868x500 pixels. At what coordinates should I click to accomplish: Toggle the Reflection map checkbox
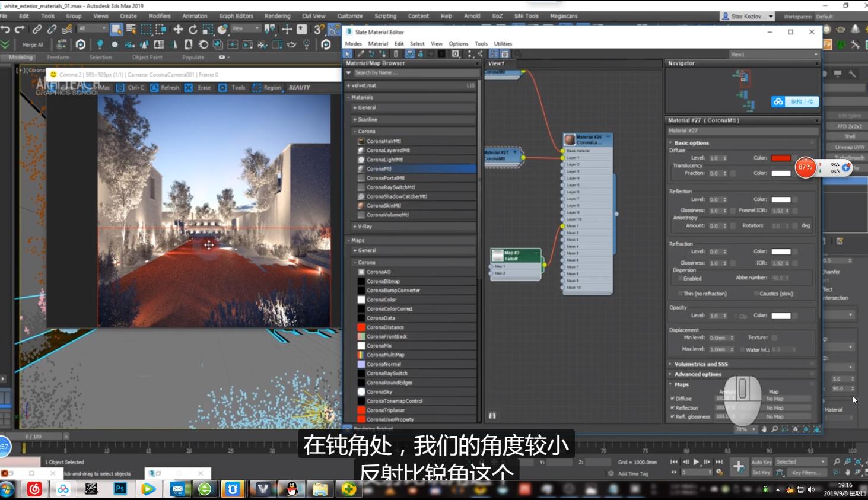(672, 408)
